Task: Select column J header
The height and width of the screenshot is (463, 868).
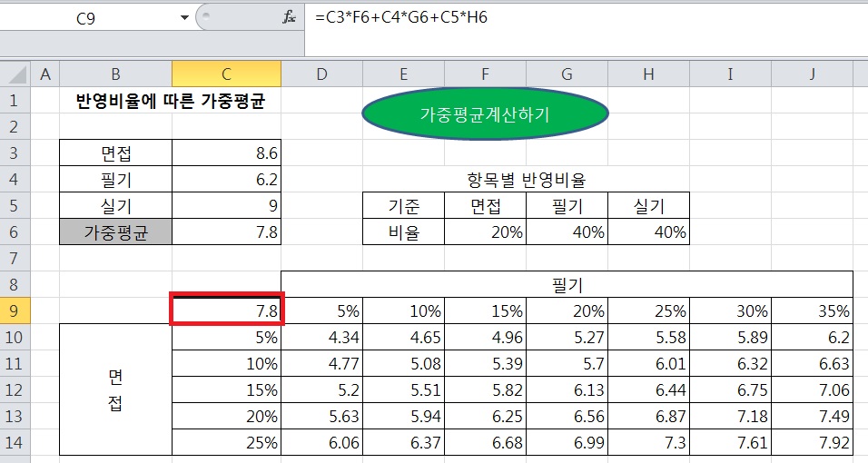Action: click(x=814, y=74)
